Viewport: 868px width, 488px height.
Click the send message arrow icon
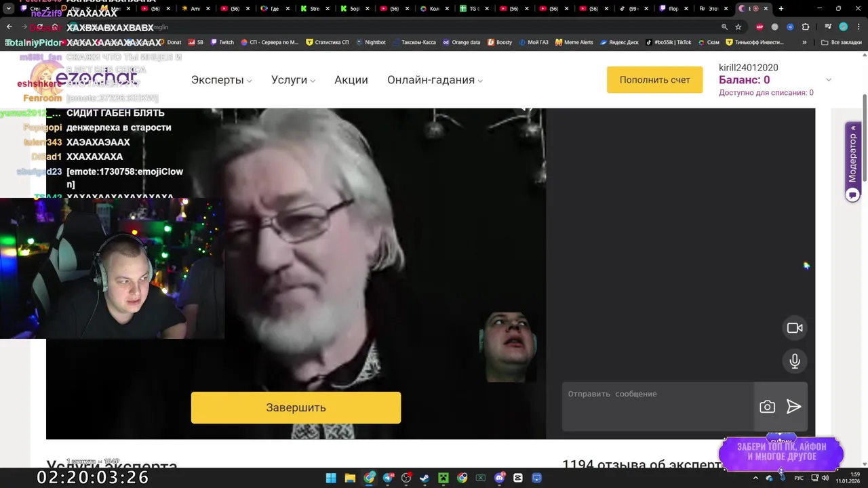(793, 407)
